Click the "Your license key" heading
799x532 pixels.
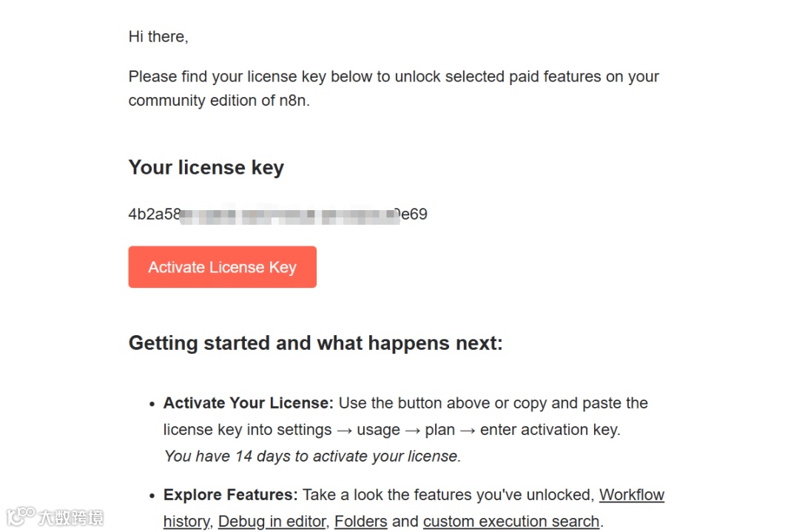click(206, 167)
